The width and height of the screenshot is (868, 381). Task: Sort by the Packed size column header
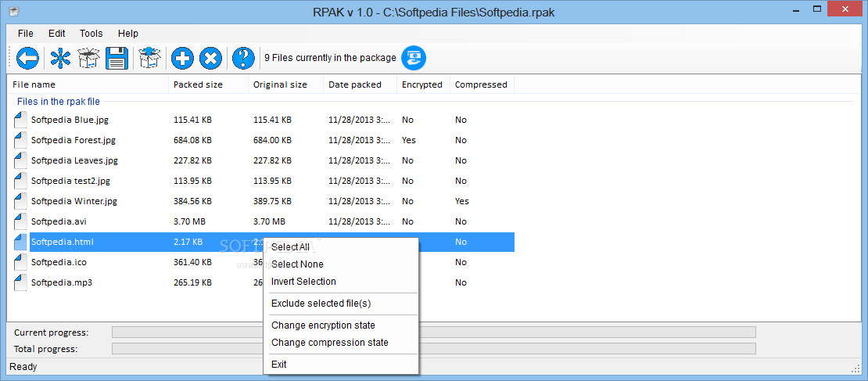209,84
